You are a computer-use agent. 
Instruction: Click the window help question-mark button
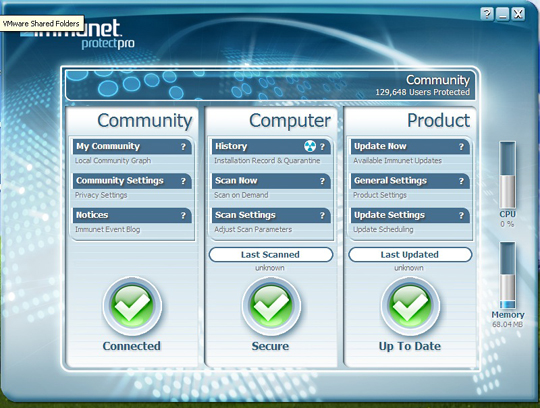point(487,14)
